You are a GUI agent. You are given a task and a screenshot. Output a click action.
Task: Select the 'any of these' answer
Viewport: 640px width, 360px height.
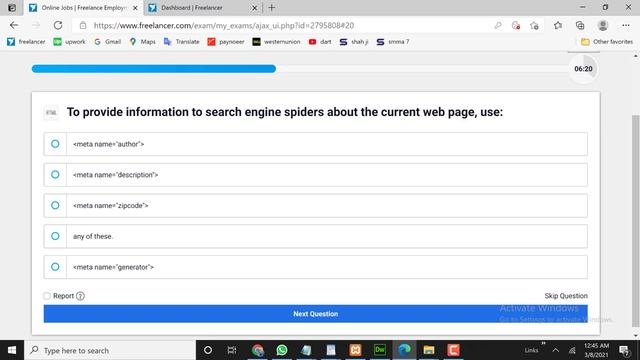[x=316, y=236]
